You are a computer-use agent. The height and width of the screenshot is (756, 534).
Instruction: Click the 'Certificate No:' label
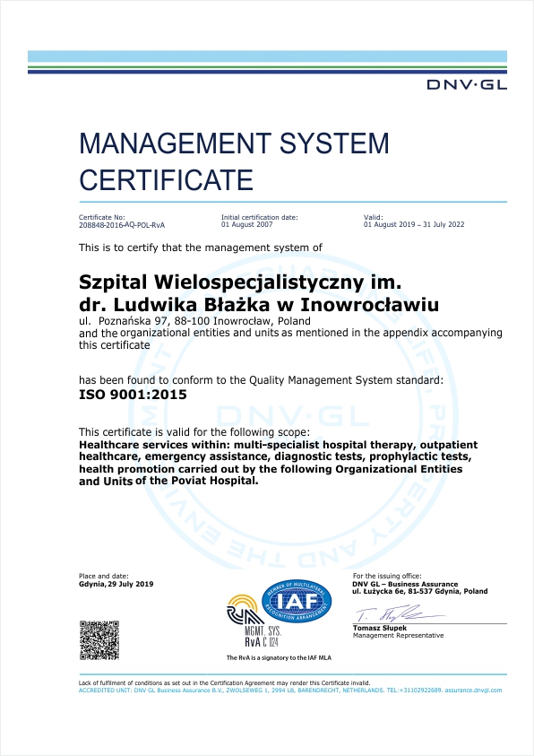[102, 217]
